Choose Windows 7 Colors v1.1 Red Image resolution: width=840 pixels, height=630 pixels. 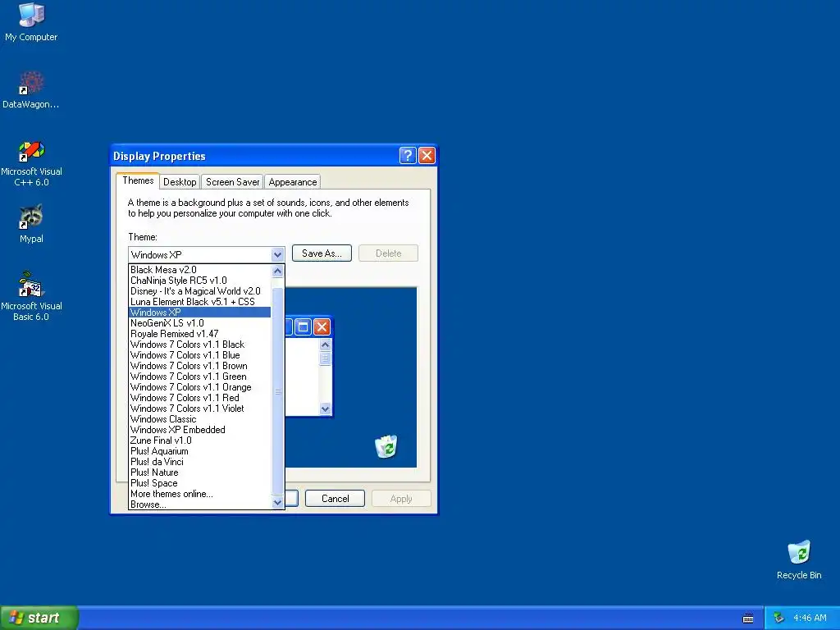point(200,398)
